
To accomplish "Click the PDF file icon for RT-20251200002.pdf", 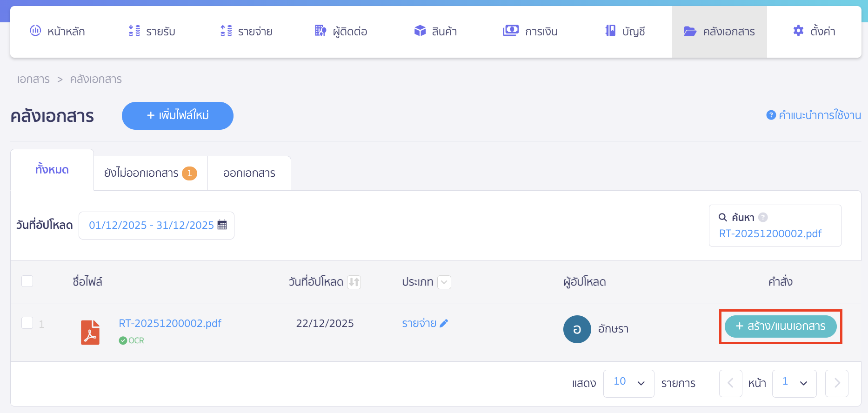I will coord(90,332).
